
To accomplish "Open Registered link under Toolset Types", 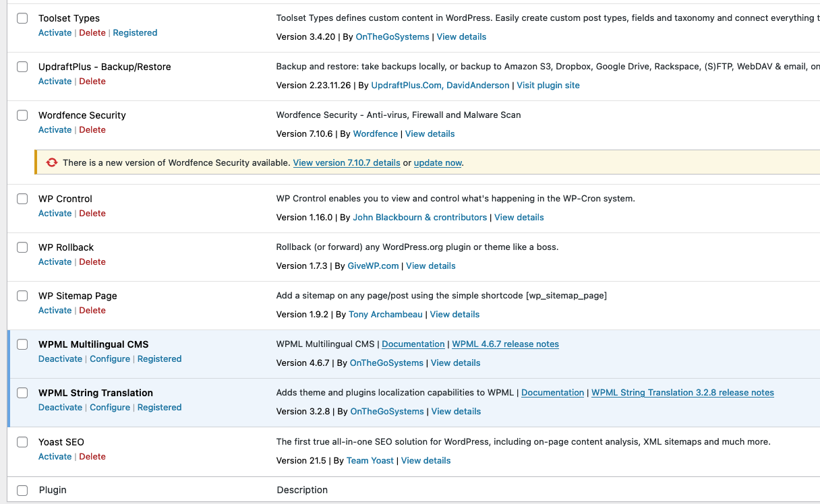I will pos(135,32).
